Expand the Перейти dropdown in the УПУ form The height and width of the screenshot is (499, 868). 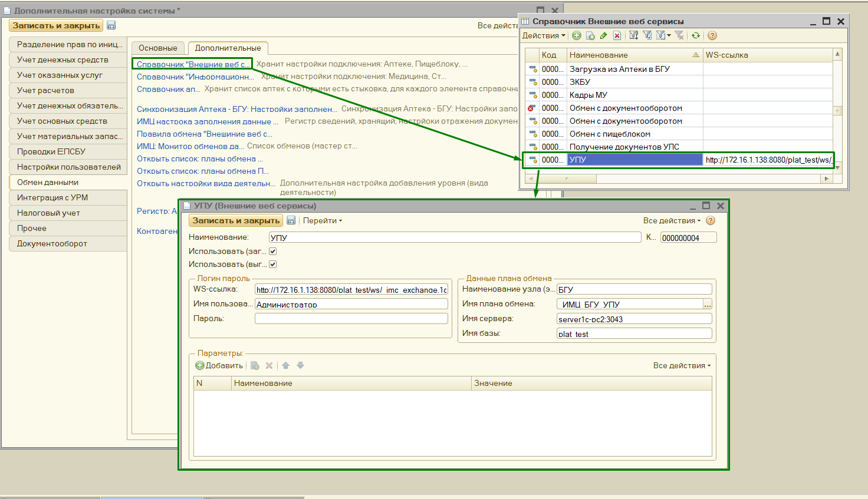click(x=322, y=221)
